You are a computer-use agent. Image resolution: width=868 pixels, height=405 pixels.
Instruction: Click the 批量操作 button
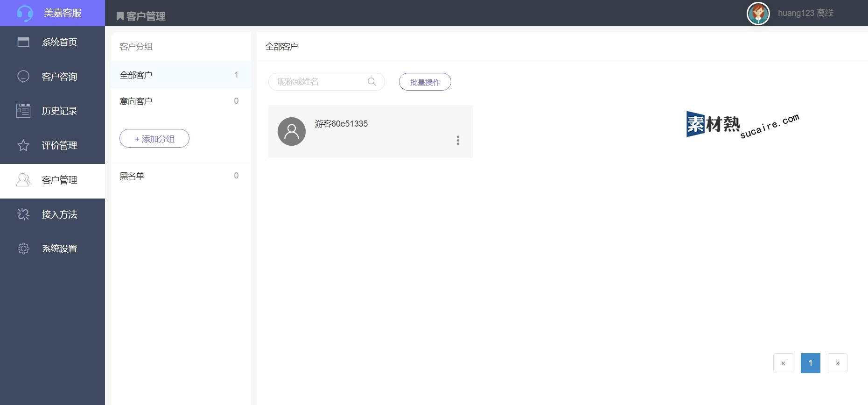[x=425, y=82]
